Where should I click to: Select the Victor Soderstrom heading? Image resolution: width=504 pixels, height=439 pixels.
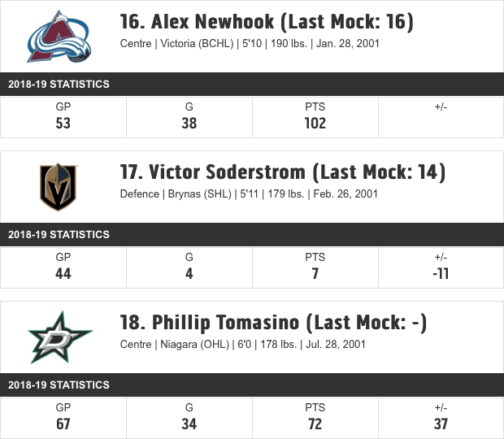click(283, 172)
